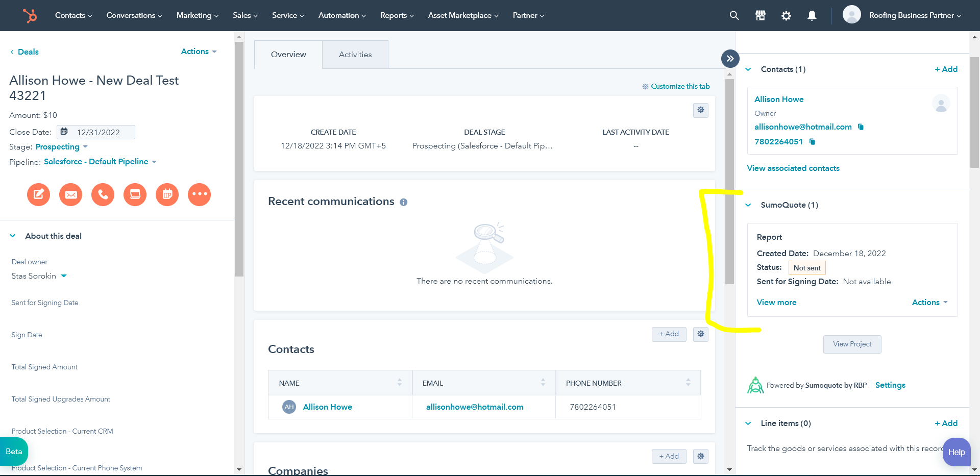Collapse the SumoQuote (1) section
This screenshot has width=980, height=476.
click(x=748, y=205)
